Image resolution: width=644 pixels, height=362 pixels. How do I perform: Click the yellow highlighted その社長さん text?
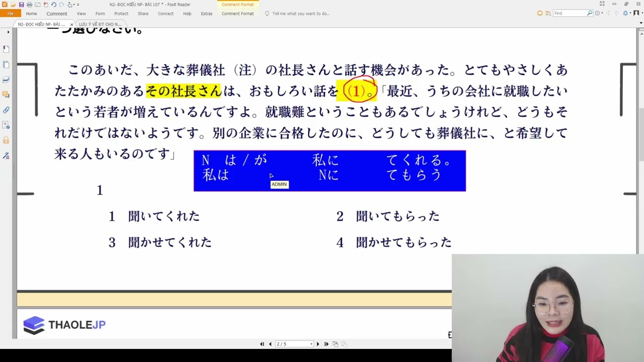[184, 91]
